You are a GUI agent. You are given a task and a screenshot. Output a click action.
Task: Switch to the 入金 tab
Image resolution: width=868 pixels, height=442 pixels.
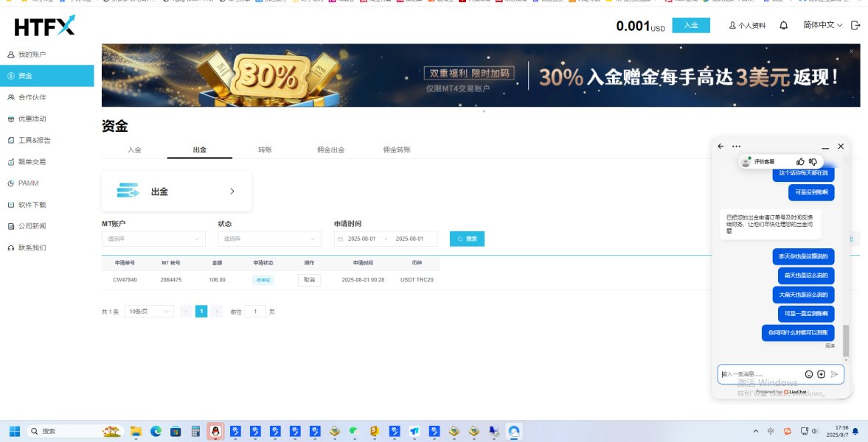(x=134, y=150)
